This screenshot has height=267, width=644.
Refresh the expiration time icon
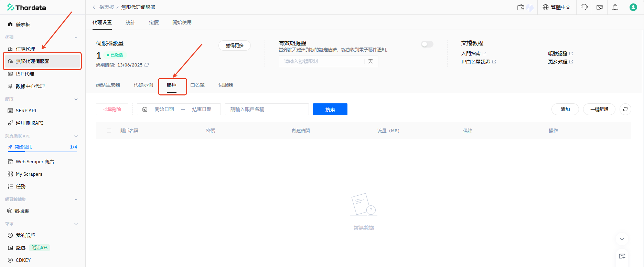[147, 65]
